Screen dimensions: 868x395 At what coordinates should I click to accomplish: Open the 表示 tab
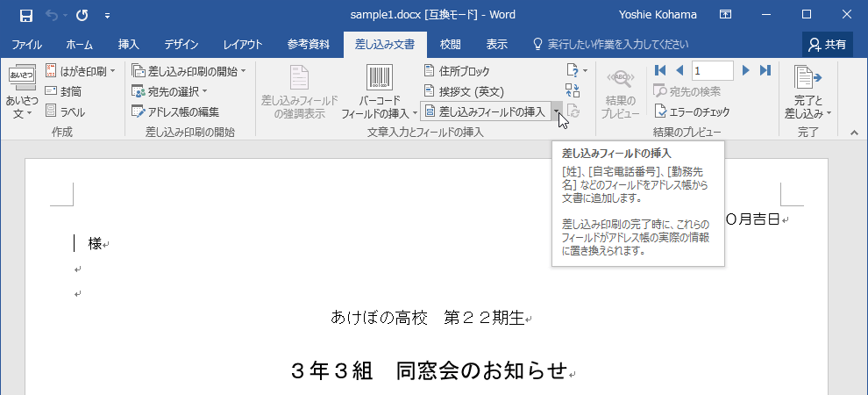496,45
